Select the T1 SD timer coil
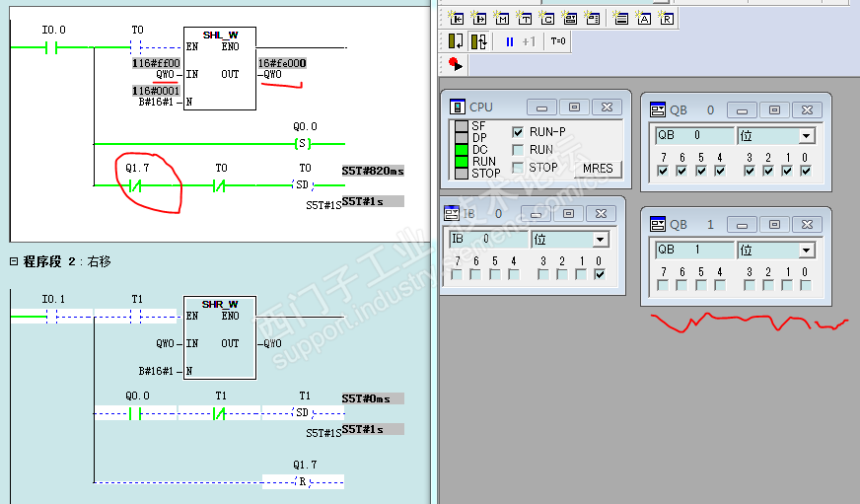 [x=303, y=412]
